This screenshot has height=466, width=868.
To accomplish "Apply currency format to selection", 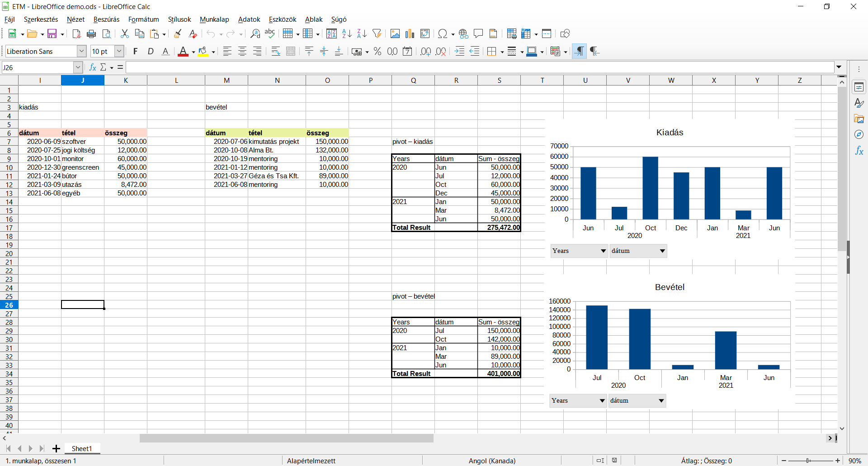I will click(357, 51).
